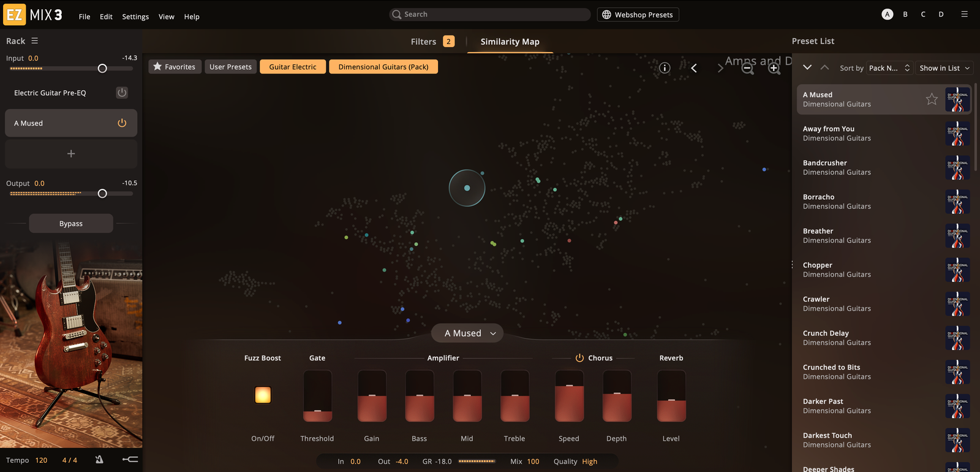This screenshot has width=980, height=472.
Task: Click the Chorus Speed slider
Action: tap(569, 396)
